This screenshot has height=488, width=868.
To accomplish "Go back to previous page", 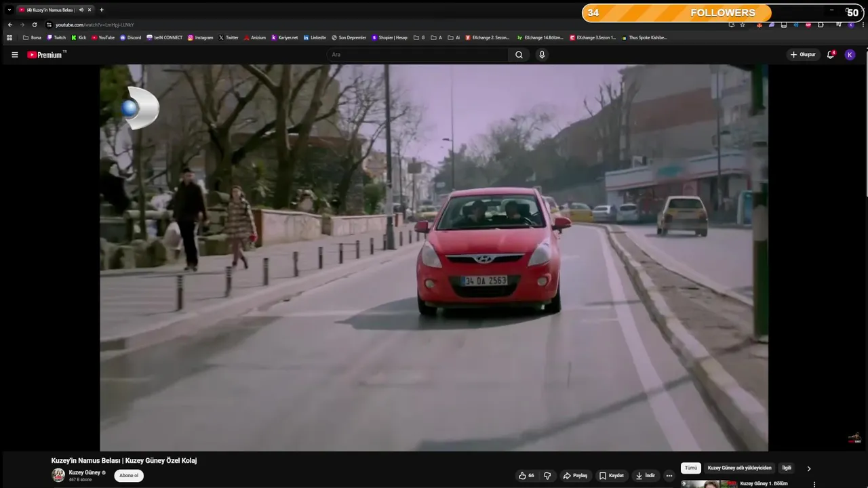I will click(x=9, y=24).
